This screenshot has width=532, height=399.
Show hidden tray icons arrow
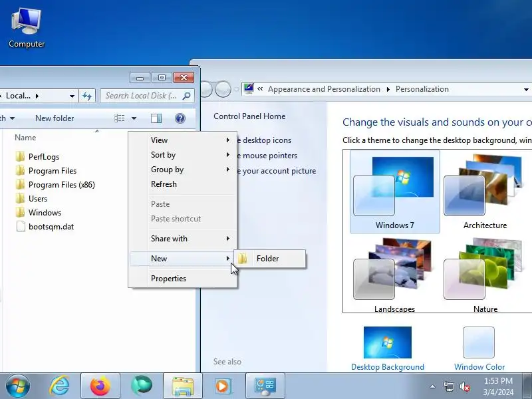[433, 386]
